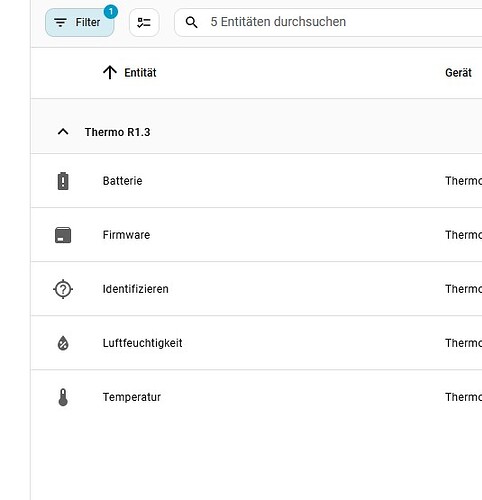Enable selection mode with checklist icon
482x500 pixels.
point(144,22)
